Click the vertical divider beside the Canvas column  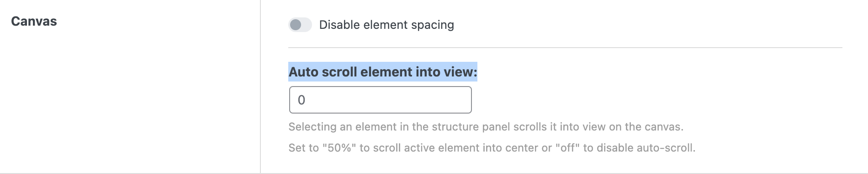coord(260,87)
